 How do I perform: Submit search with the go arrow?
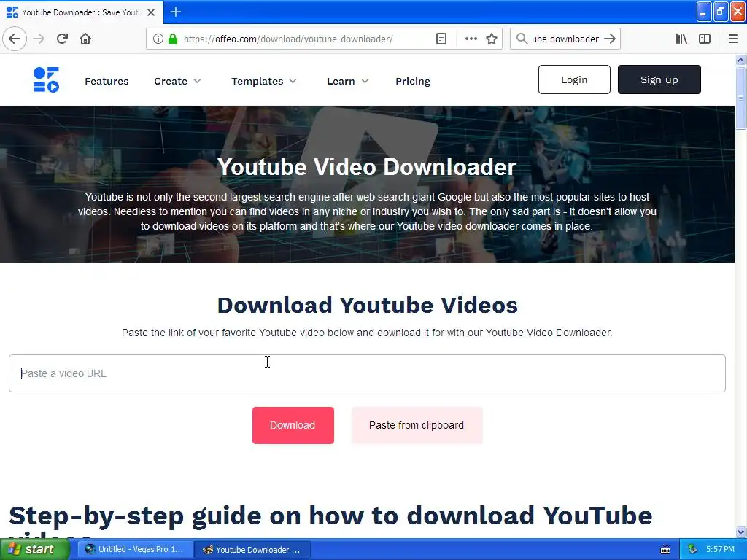click(x=610, y=39)
